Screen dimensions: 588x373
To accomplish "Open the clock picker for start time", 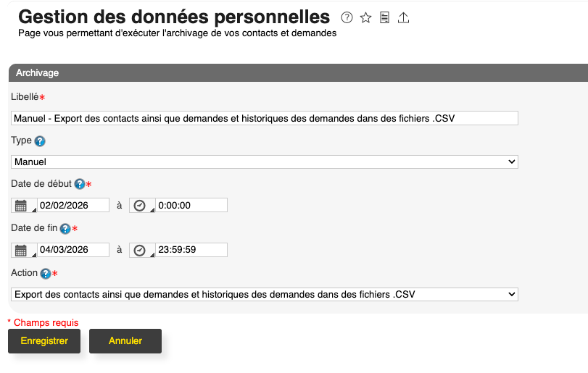I will [x=140, y=206].
